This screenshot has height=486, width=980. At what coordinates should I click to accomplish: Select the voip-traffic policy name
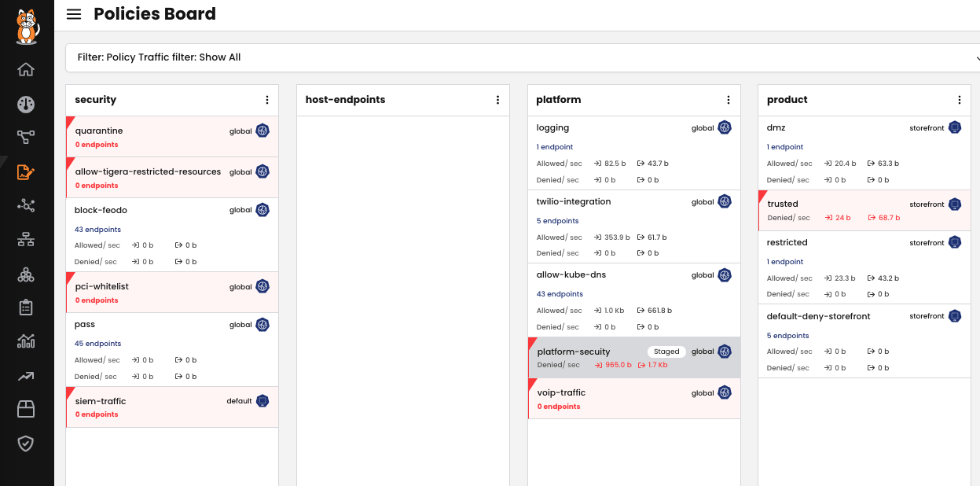tap(561, 392)
